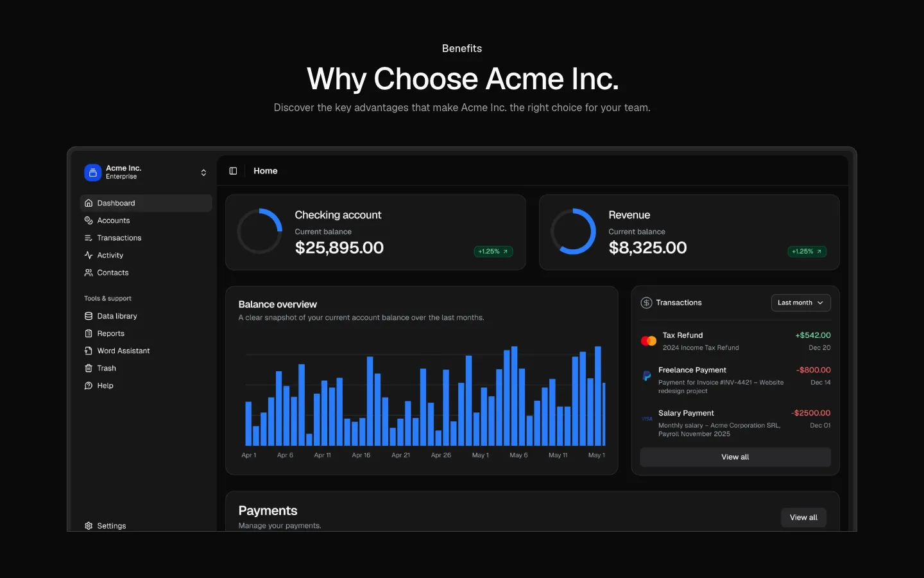Open Transactions in the sidebar

[x=146, y=238]
